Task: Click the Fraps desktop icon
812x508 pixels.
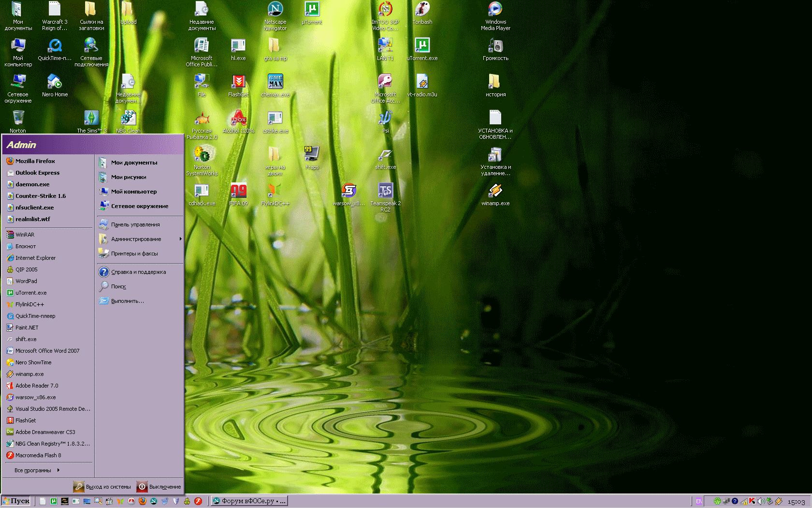Action: [312, 155]
